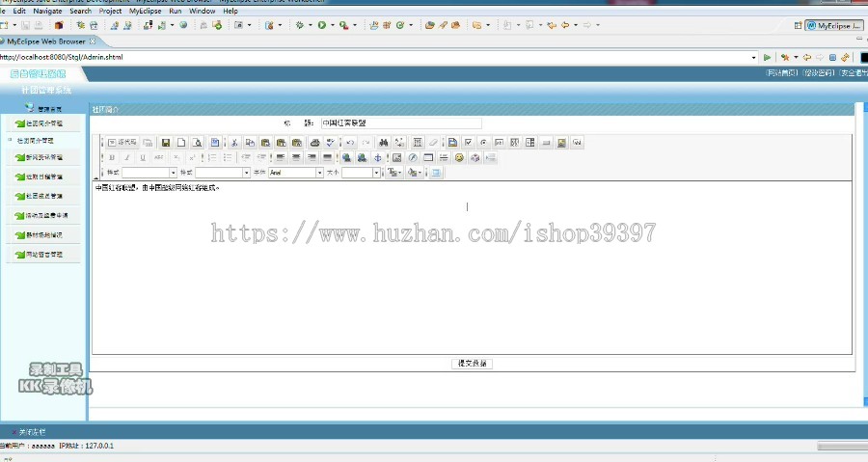This screenshot has height=462, width=868.
Task: Open 新闻资讯管理 in the sidebar
Action: click(x=43, y=157)
